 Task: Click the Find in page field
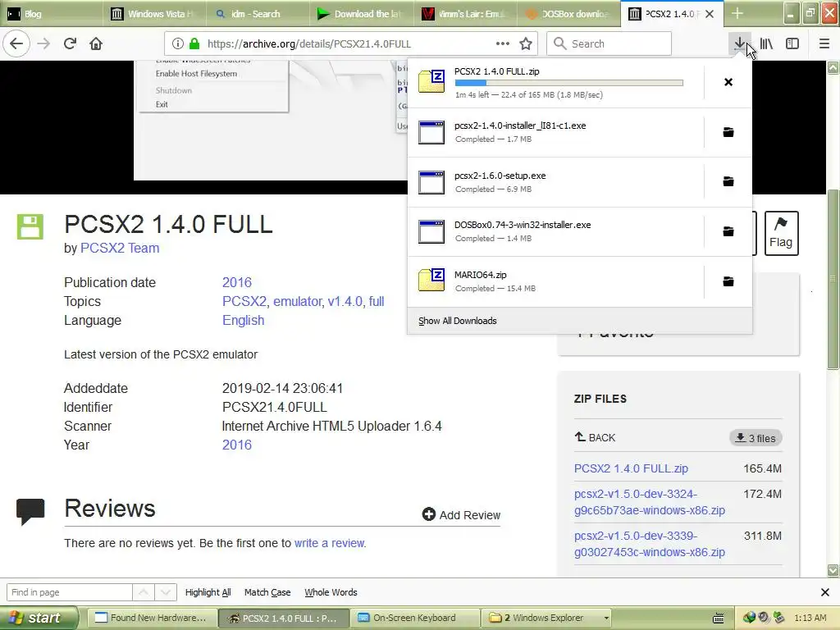(x=70, y=592)
